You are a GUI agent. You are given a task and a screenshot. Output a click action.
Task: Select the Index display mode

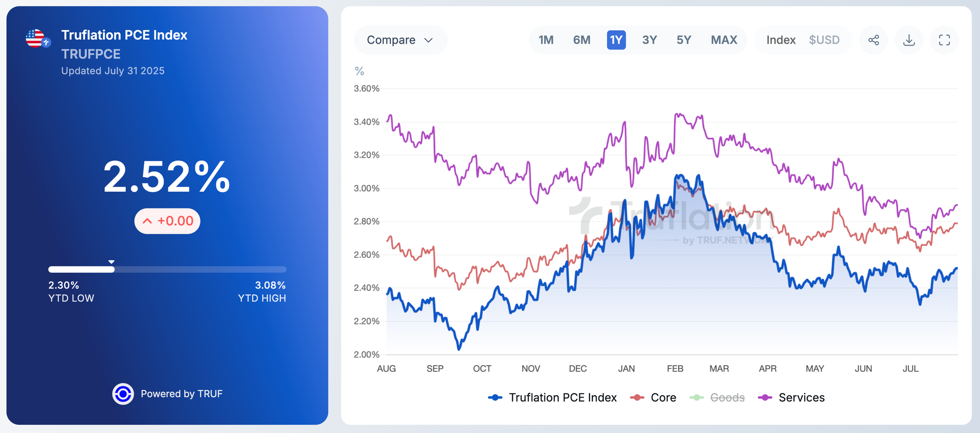781,40
